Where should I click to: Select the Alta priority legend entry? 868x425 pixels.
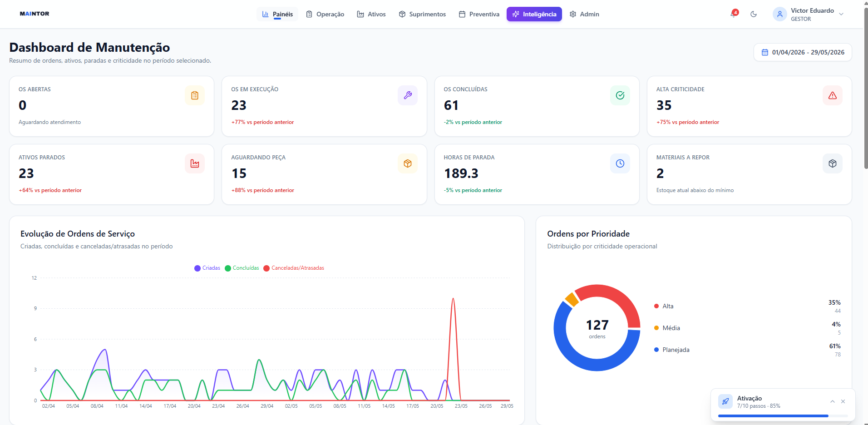[664, 306]
